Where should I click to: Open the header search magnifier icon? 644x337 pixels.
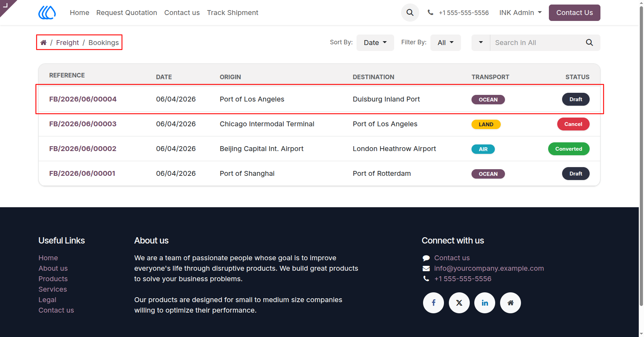410,13
